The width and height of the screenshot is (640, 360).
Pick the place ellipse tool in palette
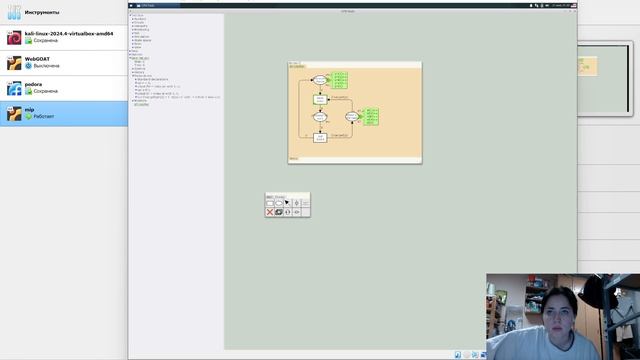point(279,203)
